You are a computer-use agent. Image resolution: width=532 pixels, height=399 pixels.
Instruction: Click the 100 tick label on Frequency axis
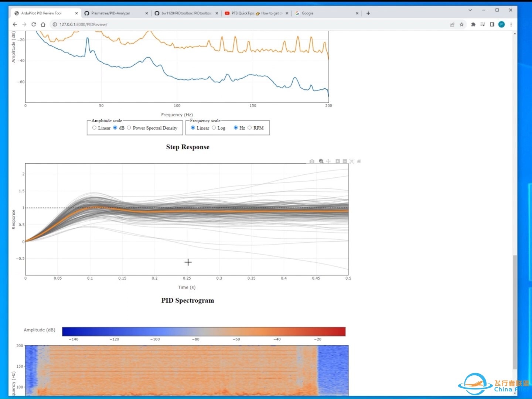(177, 106)
